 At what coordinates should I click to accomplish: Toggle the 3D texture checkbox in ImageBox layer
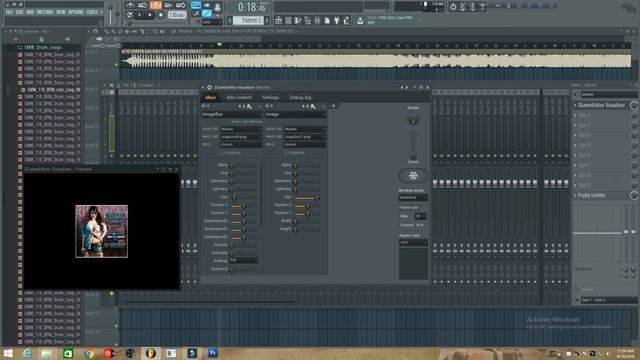click(222, 153)
